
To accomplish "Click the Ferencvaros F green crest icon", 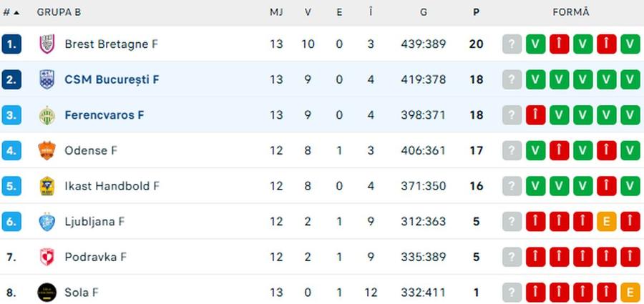I will (47, 115).
